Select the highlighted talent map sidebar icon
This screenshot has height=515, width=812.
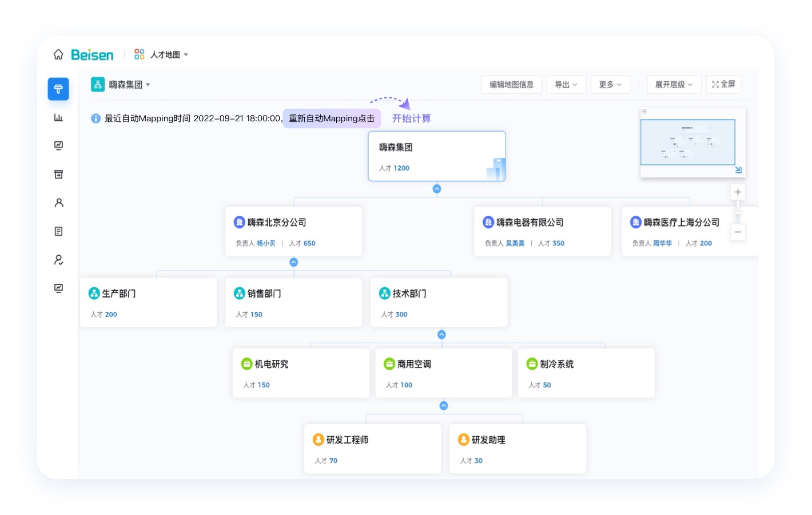pyautogui.click(x=58, y=89)
